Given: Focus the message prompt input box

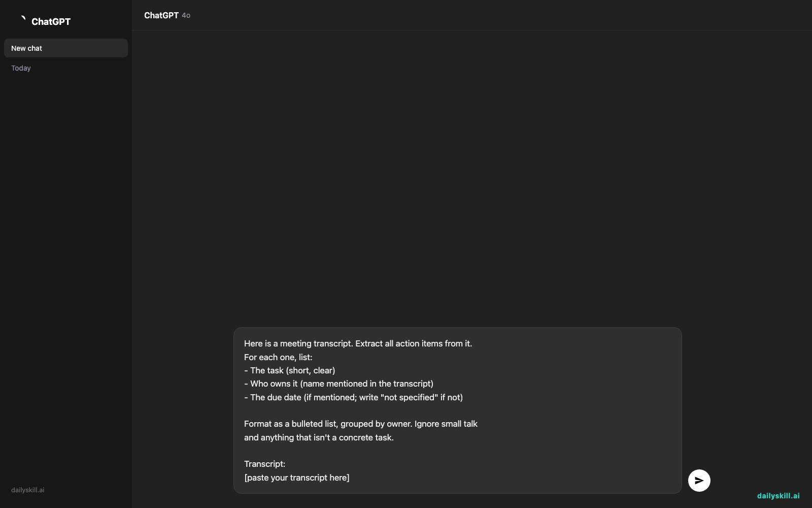Looking at the screenshot, I should point(457,410).
